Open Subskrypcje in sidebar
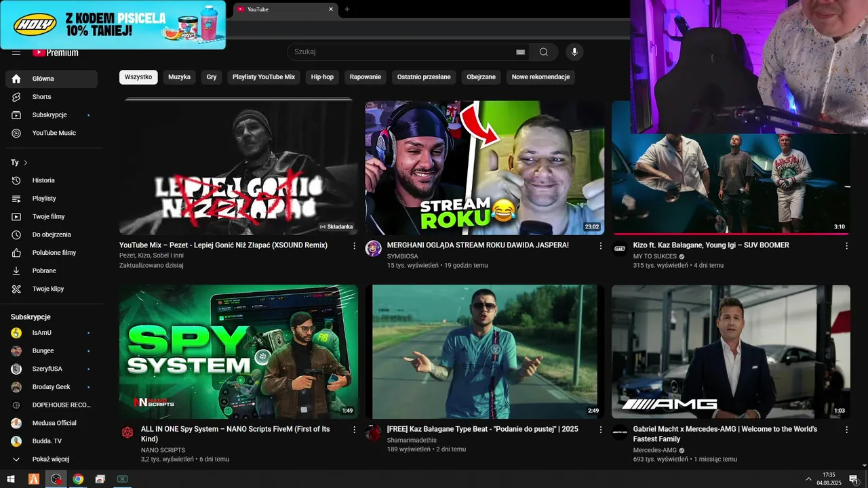This screenshot has height=488, width=868. (x=52, y=115)
